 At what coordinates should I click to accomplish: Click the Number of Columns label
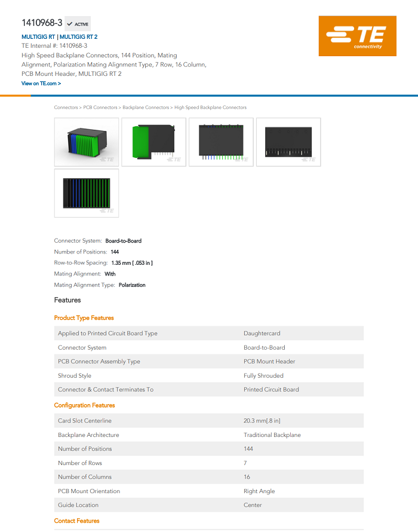point(85,477)
